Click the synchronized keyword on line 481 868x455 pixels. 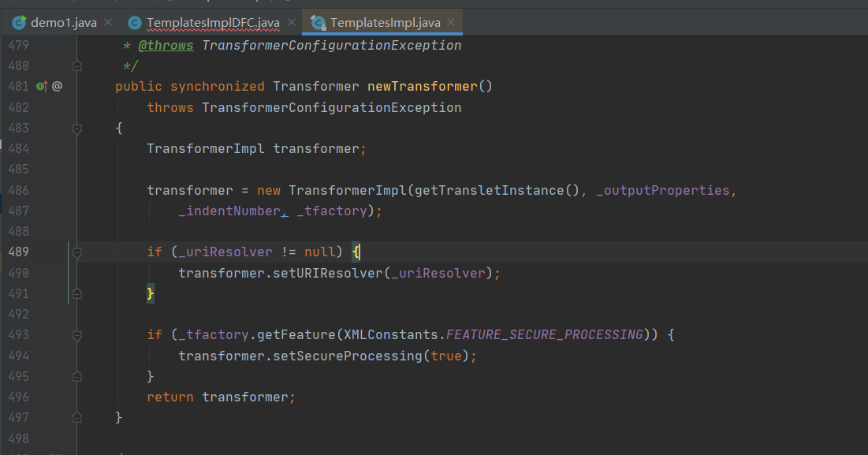218,87
